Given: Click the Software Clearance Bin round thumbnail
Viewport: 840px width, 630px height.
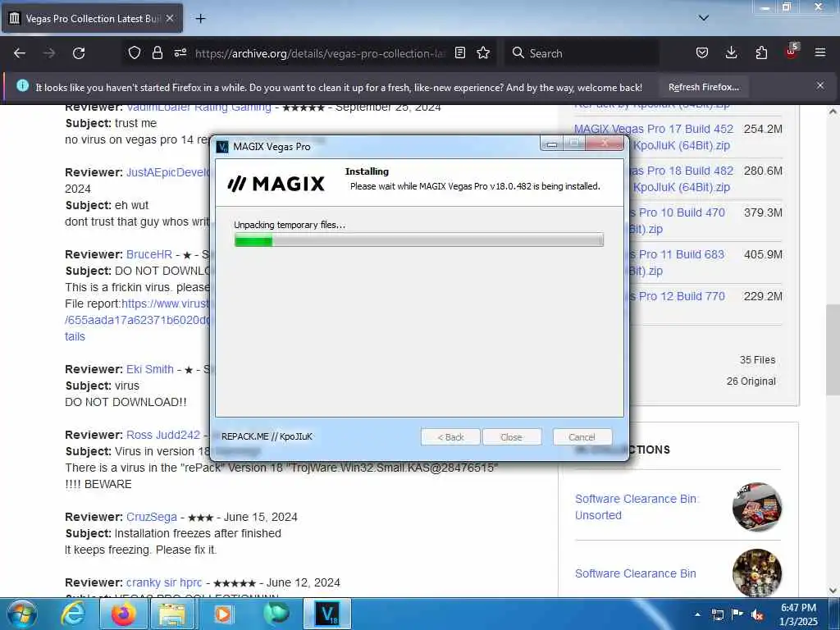Looking at the screenshot, I should click(x=757, y=572).
